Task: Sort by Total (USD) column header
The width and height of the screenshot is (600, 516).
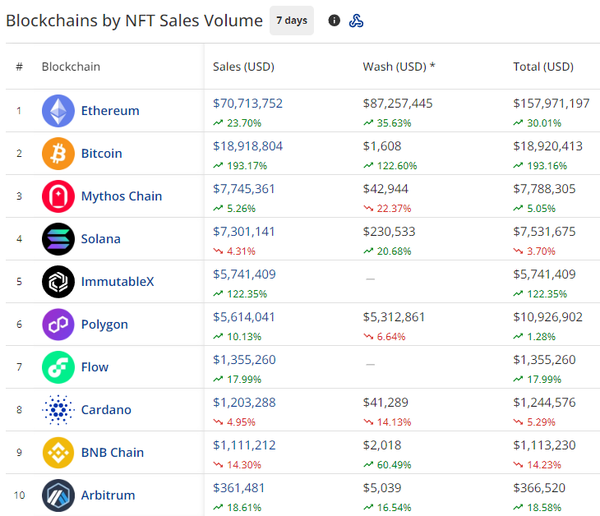Action: [543, 67]
